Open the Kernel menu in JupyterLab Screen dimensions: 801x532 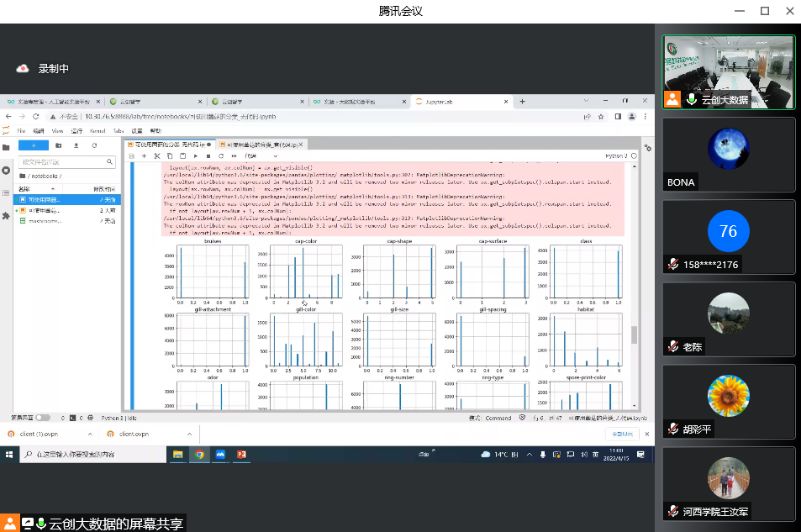click(x=97, y=131)
